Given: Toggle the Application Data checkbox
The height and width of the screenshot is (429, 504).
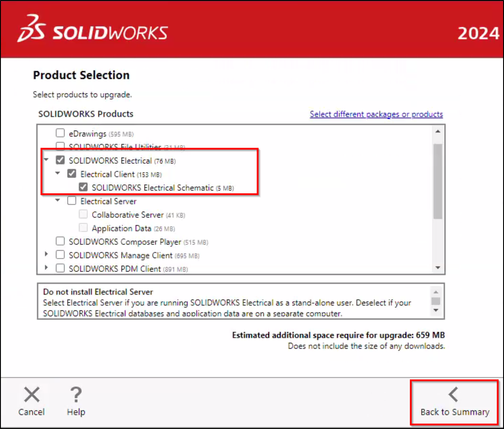Looking at the screenshot, I should [x=83, y=228].
